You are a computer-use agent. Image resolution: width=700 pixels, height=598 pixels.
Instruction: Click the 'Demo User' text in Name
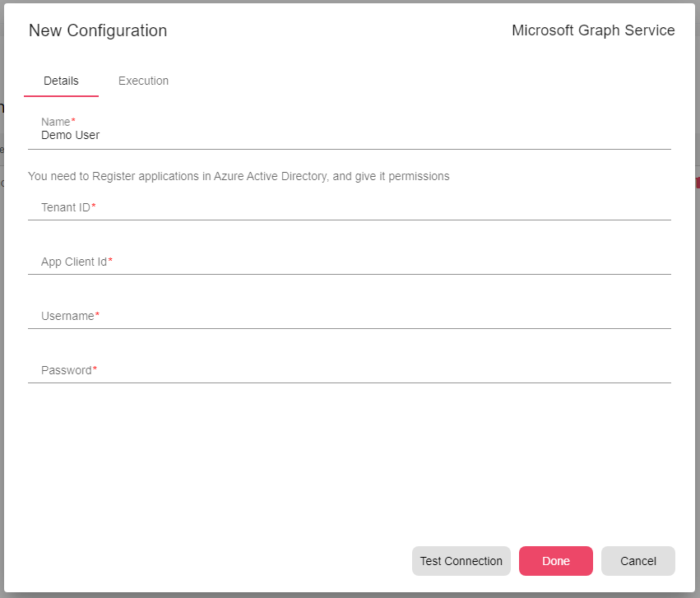pyautogui.click(x=70, y=135)
